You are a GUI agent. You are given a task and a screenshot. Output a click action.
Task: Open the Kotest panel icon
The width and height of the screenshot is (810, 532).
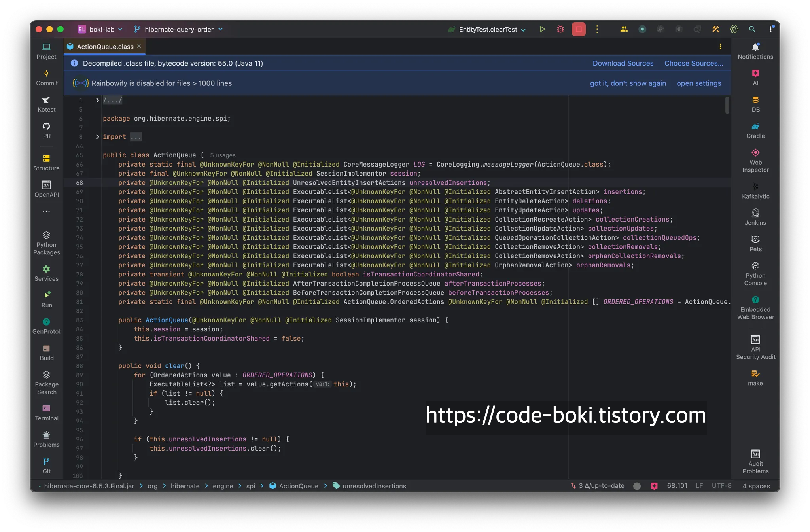[46, 104]
